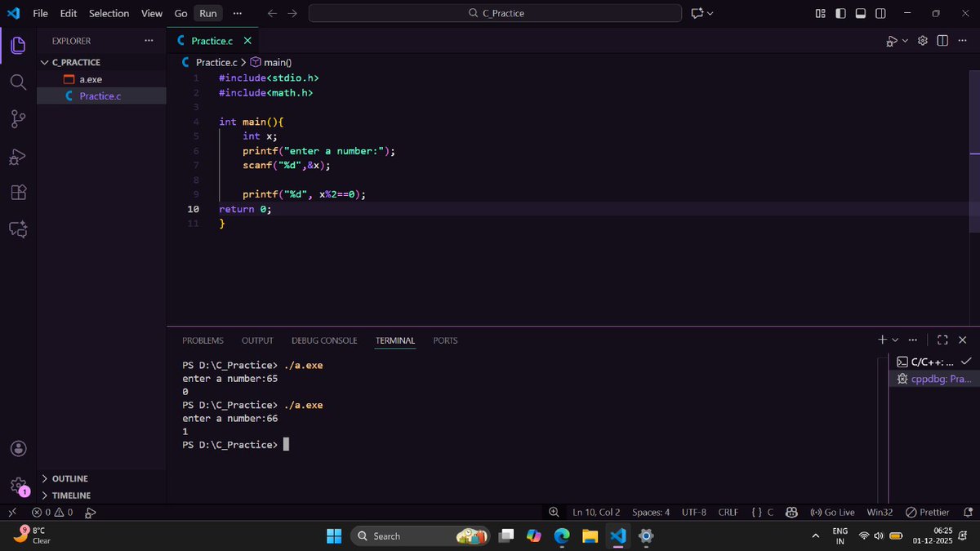Open the View menu
This screenshot has height=551, width=980.
point(152,13)
